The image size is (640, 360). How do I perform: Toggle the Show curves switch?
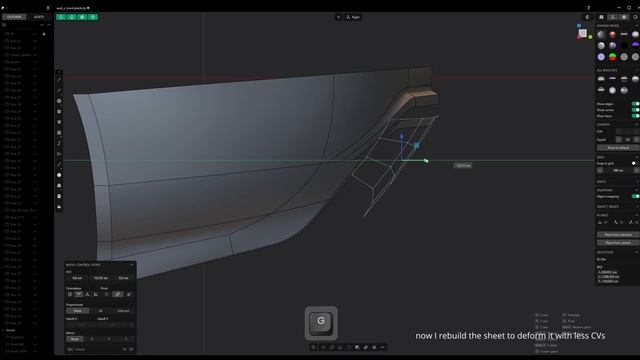click(x=635, y=110)
